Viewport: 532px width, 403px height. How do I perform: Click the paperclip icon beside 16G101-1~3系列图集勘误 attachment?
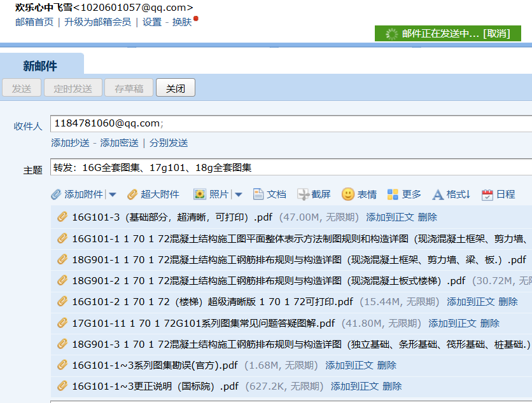[x=62, y=365]
